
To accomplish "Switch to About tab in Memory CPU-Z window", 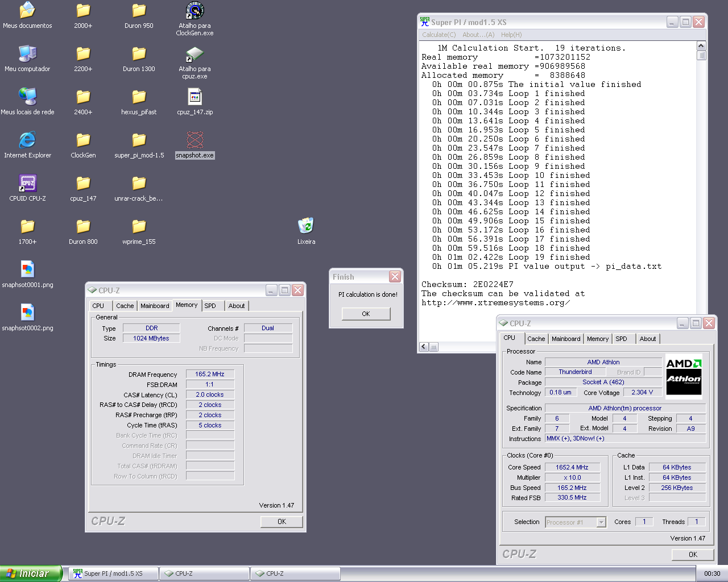I will click(x=237, y=306).
